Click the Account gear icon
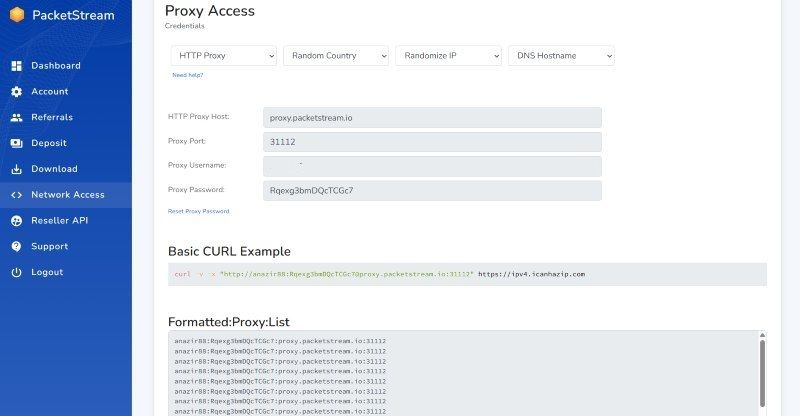 [16, 91]
